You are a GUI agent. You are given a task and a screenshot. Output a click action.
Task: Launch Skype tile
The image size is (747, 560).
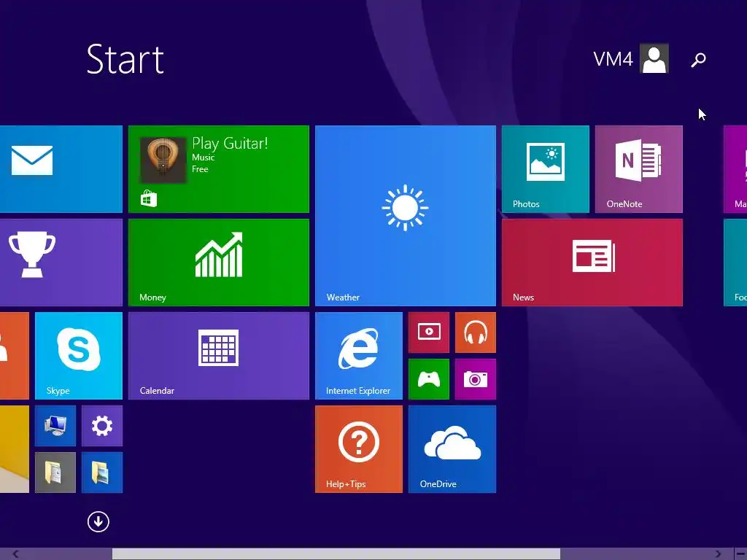coord(79,356)
